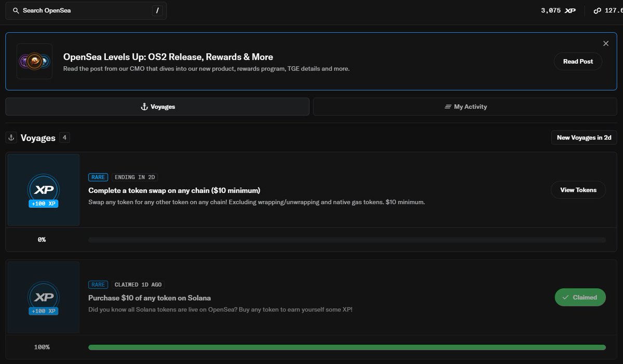The height and width of the screenshot is (364, 623).
Task: Click the OS2 banner coin thumbnail
Action: (x=34, y=61)
